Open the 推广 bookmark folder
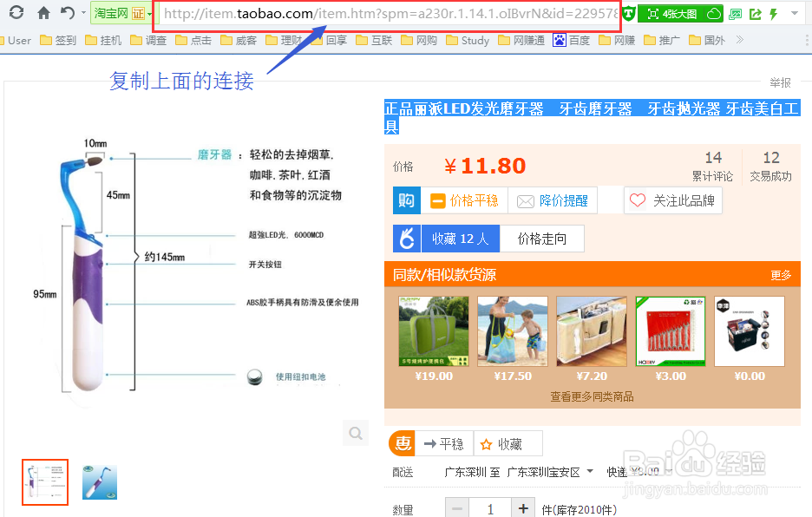Image resolution: width=812 pixels, height=517 pixels. pyautogui.click(x=662, y=40)
